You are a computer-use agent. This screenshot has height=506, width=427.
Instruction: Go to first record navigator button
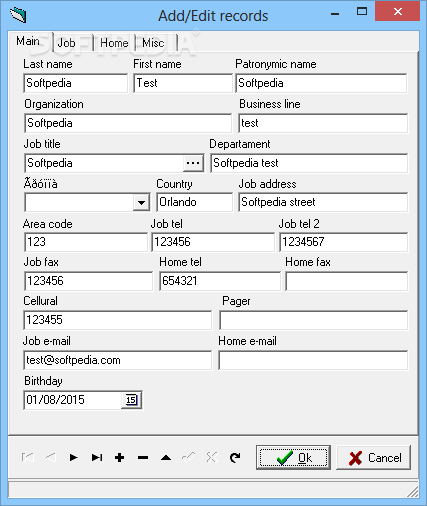tap(27, 457)
